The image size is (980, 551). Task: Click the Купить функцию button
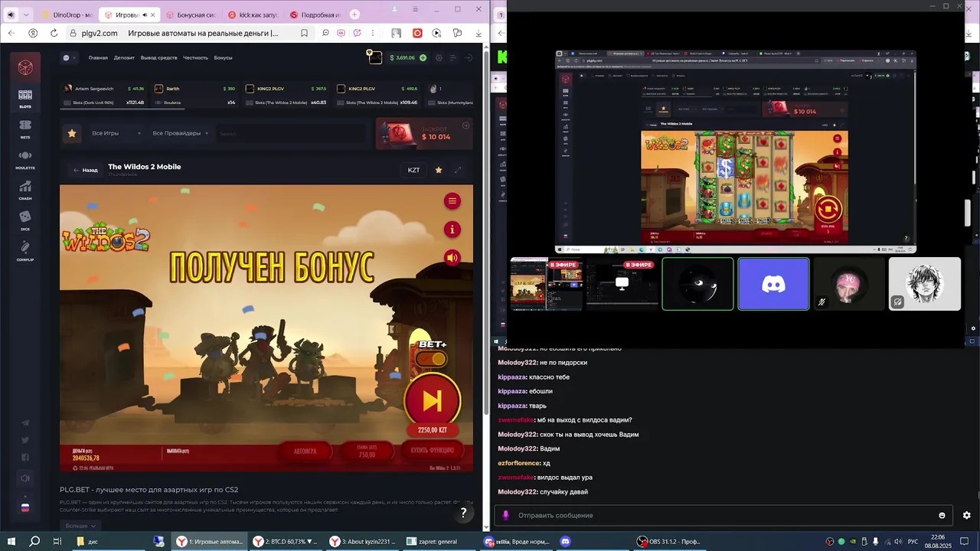433,451
